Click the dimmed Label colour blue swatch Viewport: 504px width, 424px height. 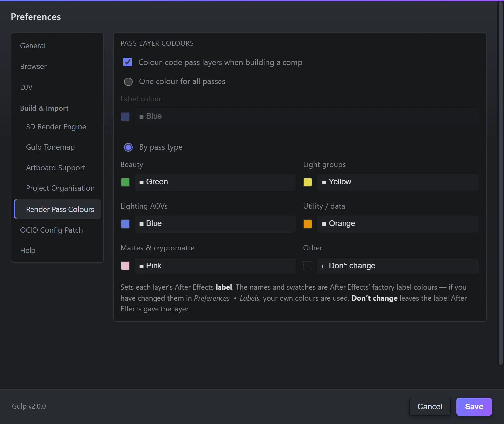click(x=125, y=117)
